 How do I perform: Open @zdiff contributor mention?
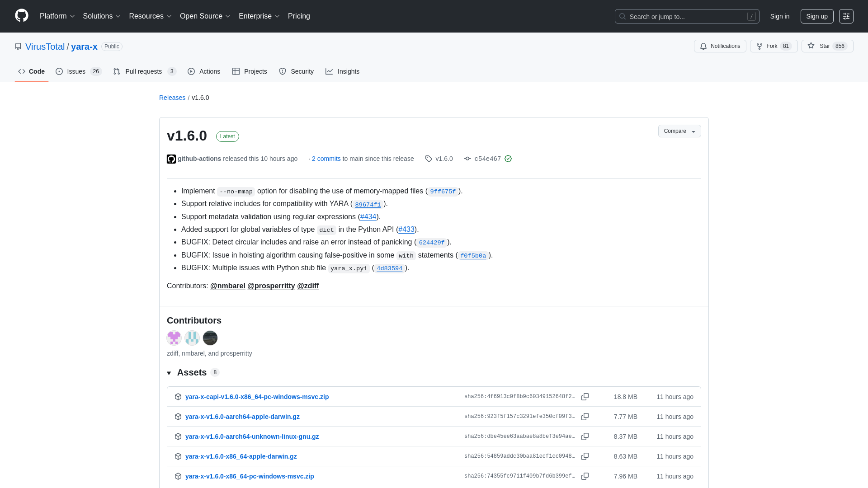pos(308,286)
